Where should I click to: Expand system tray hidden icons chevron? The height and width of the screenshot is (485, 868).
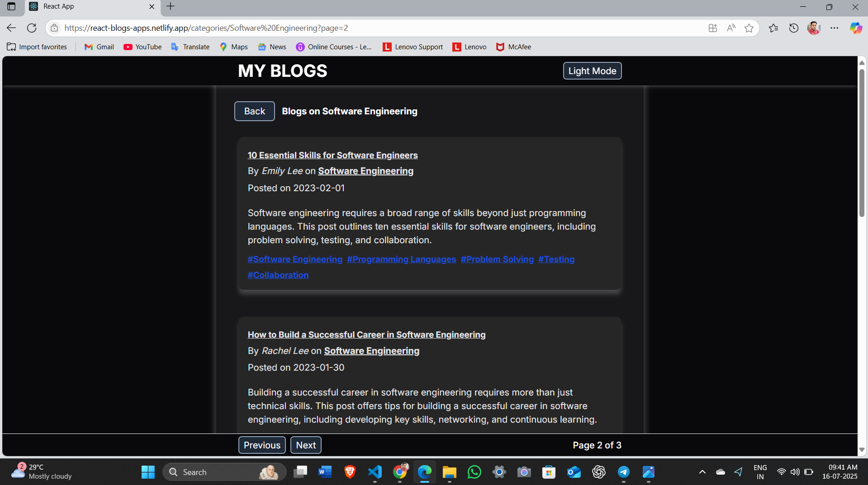702,472
